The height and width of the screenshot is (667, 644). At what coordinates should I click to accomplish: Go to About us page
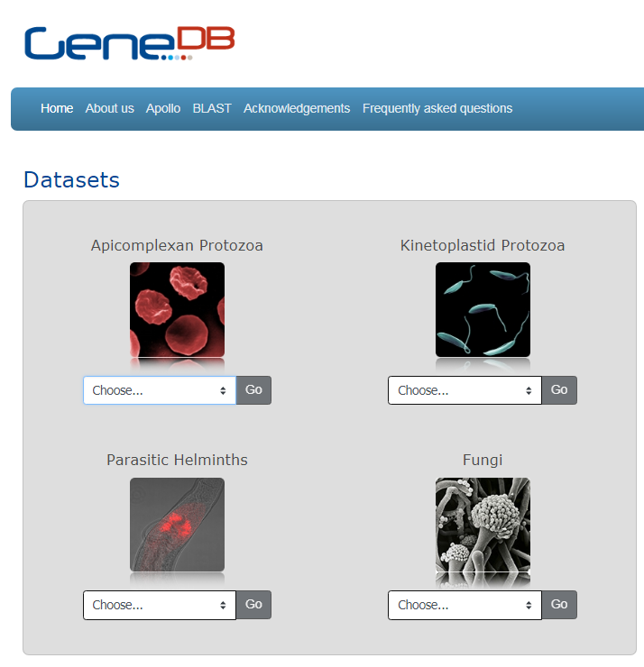click(x=109, y=108)
